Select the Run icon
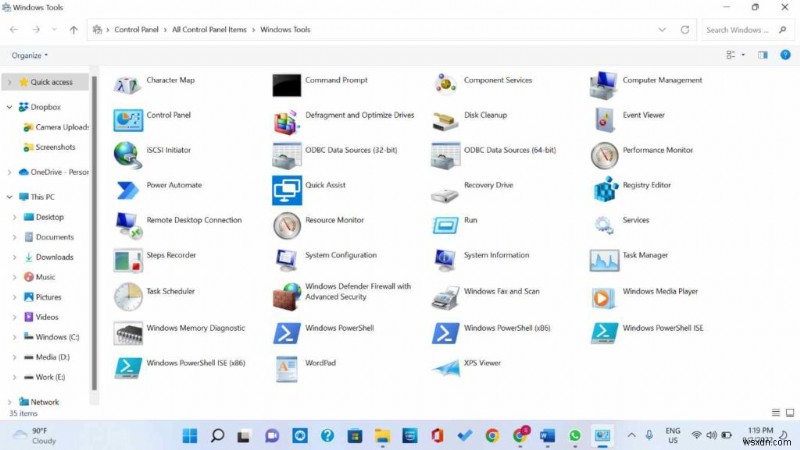 point(445,225)
